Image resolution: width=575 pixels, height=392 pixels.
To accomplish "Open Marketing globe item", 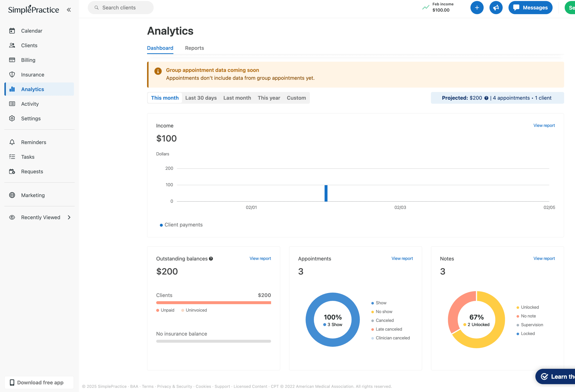I will (33, 195).
